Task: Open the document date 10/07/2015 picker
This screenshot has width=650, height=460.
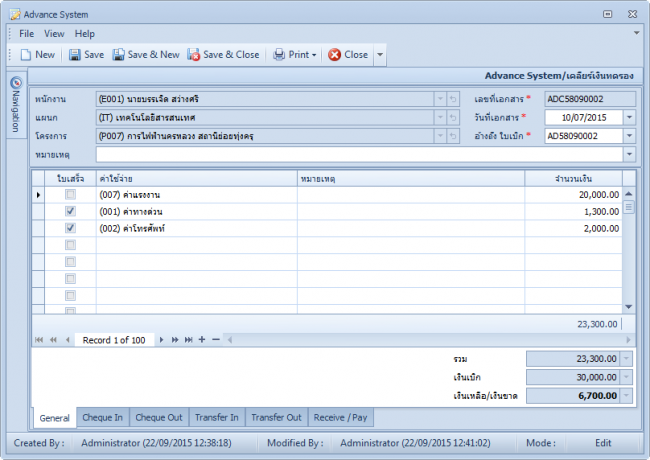Action: pyautogui.click(x=629, y=118)
